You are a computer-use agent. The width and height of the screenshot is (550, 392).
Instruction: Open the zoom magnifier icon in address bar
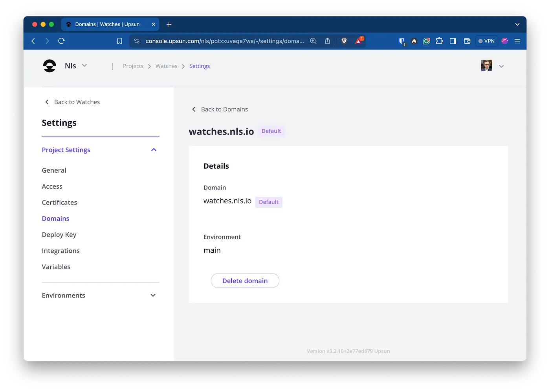313,41
